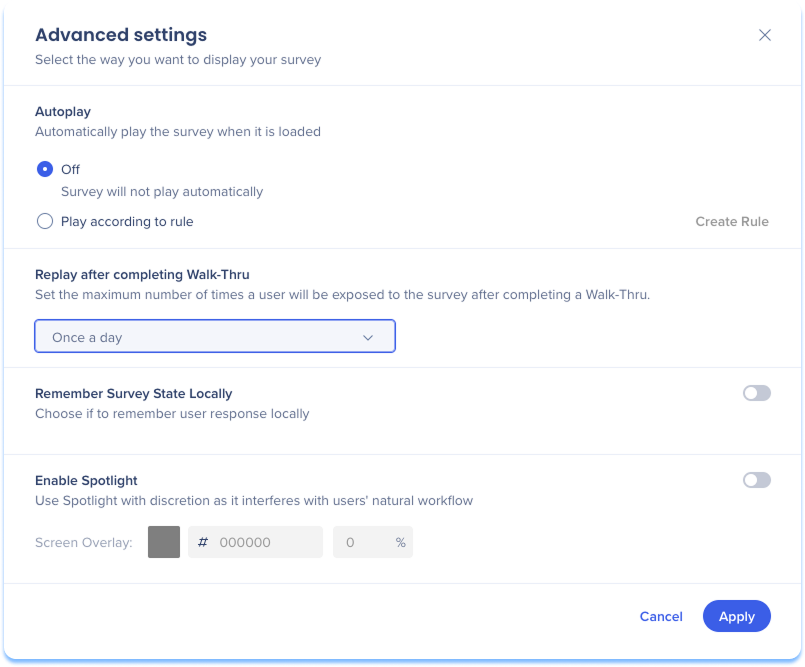
Task: Click the Screen Overlay label text
Action: [84, 543]
